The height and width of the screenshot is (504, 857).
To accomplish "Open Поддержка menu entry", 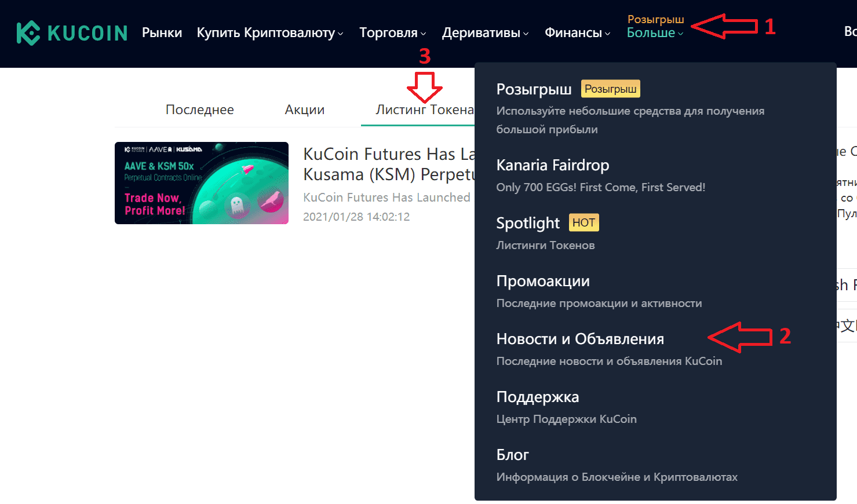I will coord(538,397).
